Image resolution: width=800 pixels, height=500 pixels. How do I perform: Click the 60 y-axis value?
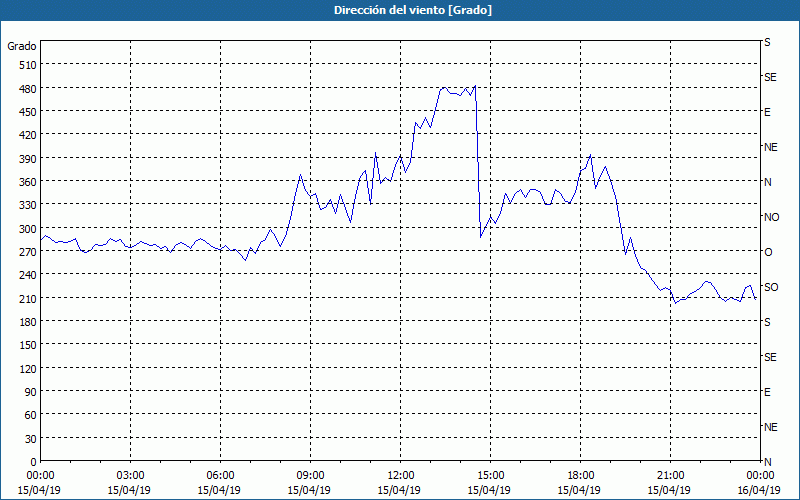[x=31, y=415]
